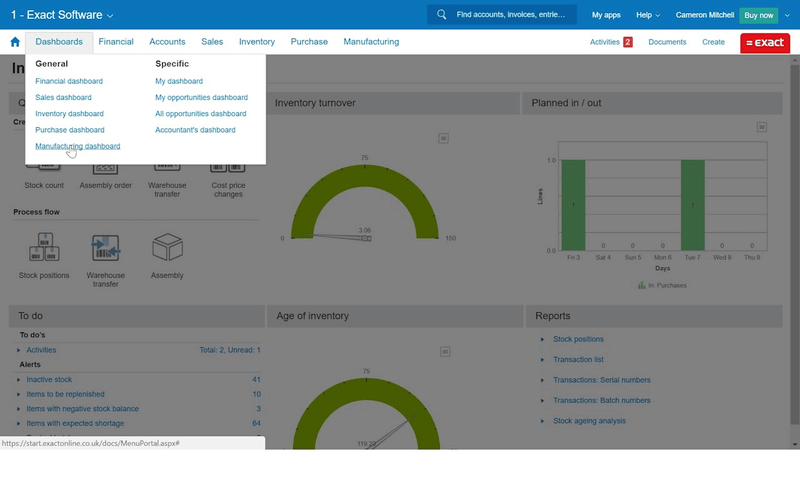The height and width of the screenshot is (484, 800).
Task: Open Inventory turnover chart menu icon
Action: [x=444, y=138]
